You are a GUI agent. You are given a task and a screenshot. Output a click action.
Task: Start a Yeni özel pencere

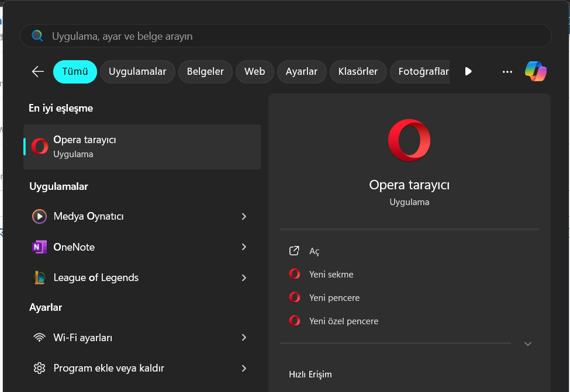[344, 321]
